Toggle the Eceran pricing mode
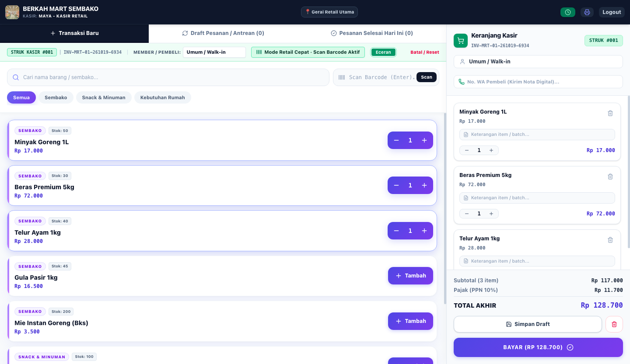 click(x=383, y=52)
